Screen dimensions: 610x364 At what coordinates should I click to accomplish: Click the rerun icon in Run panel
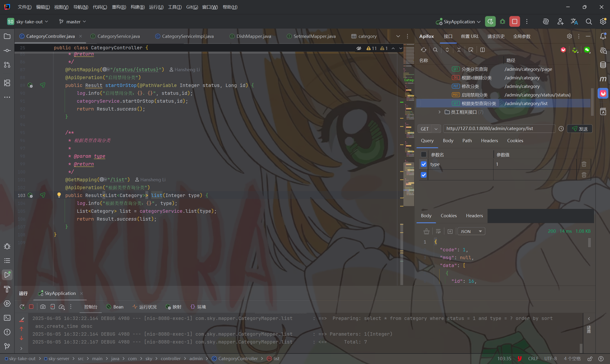click(22, 307)
